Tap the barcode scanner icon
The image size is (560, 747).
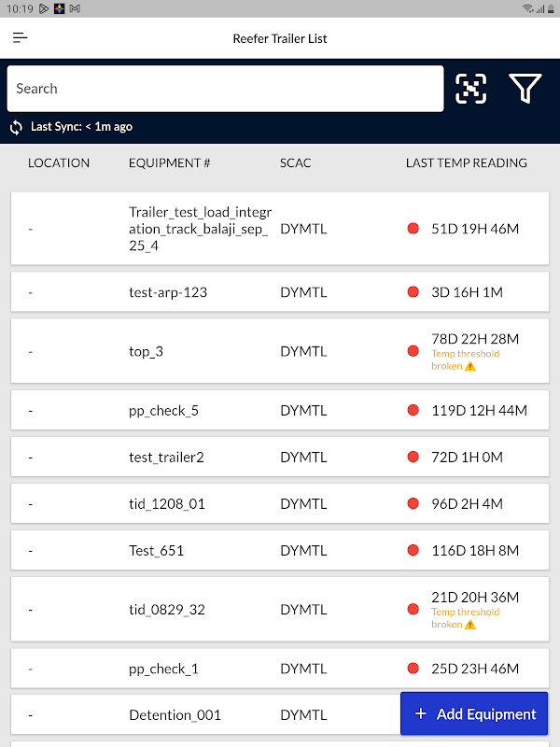click(x=471, y=89)
